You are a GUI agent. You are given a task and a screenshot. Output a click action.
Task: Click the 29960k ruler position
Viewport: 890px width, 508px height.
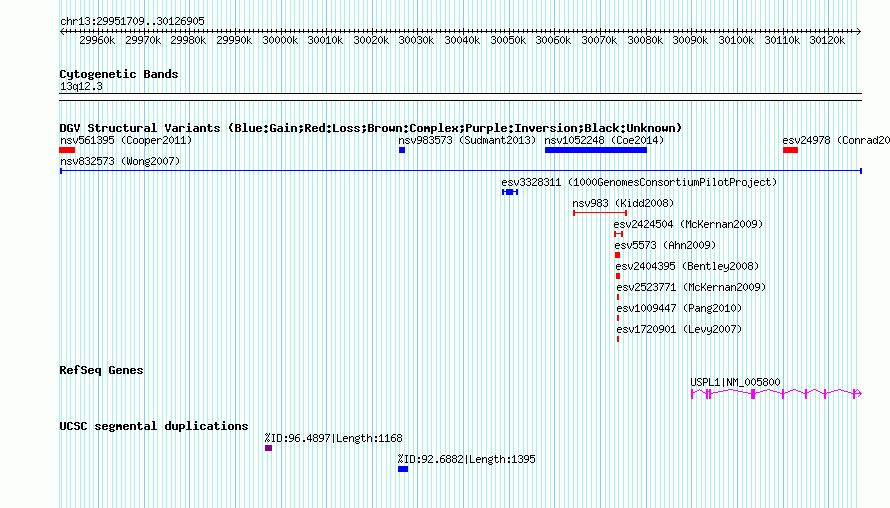point(97,40)
